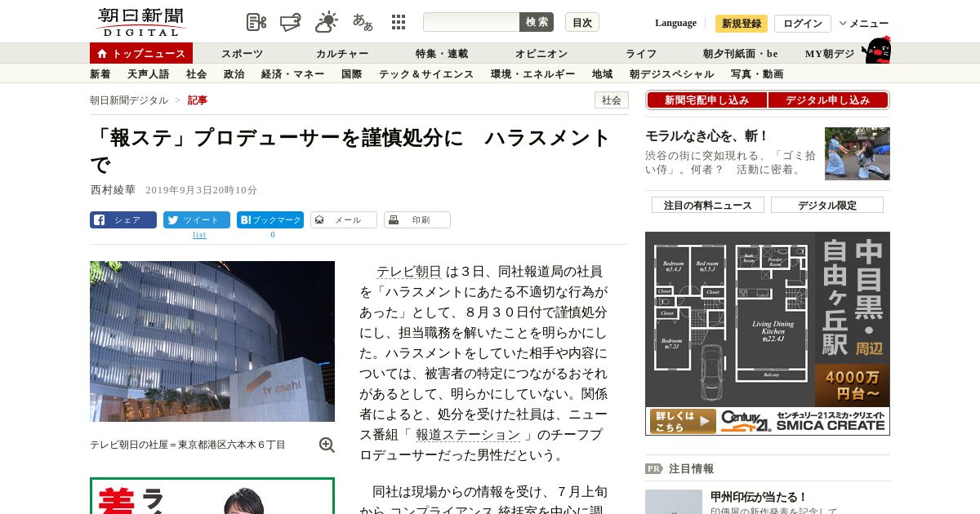Click the ログイン login button
This screenshot has width=980, height=514.
803,24
